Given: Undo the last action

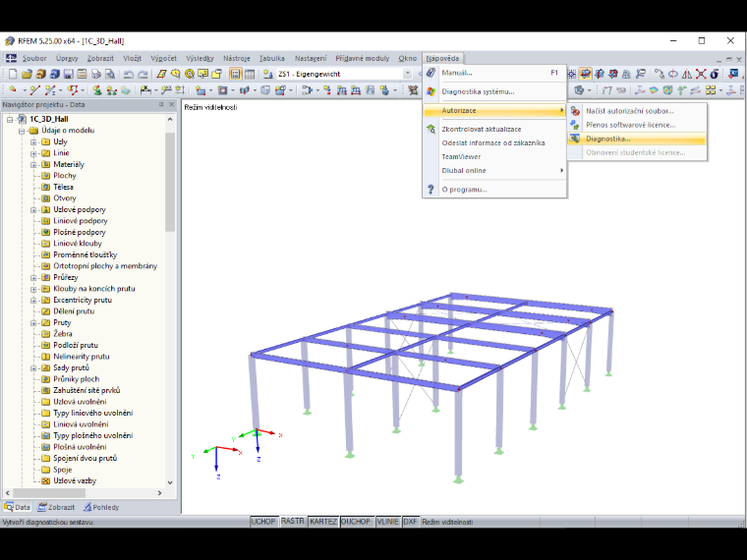Looking at the screenshot, I should (128, 74).
